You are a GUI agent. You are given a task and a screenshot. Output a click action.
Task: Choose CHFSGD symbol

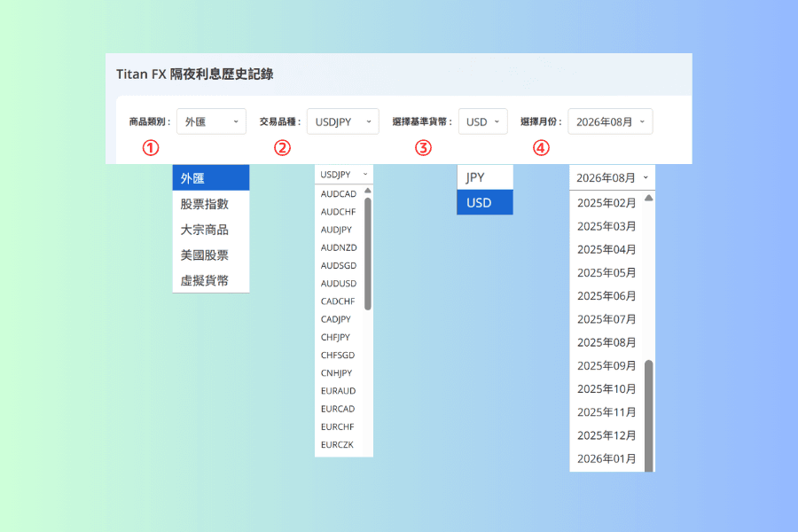(x=339, y=355)
